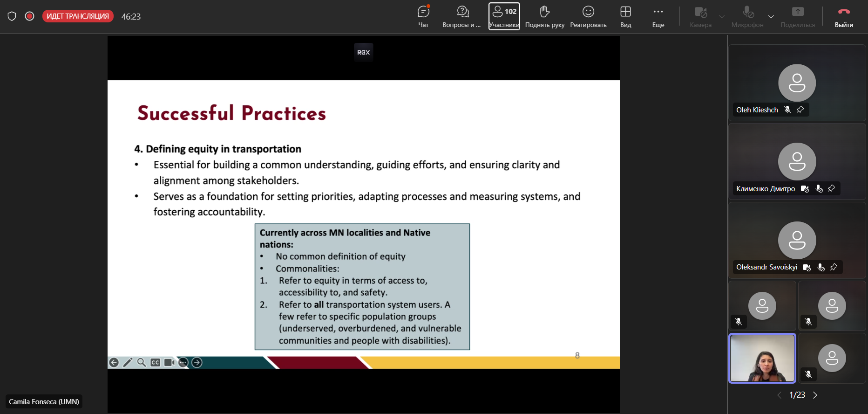Open the Вопросы и ответы panel

[x=462, y=16]
